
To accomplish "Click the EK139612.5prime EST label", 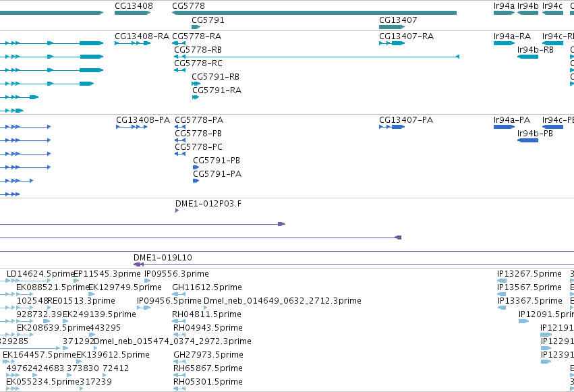I will (x=113, y=355).
